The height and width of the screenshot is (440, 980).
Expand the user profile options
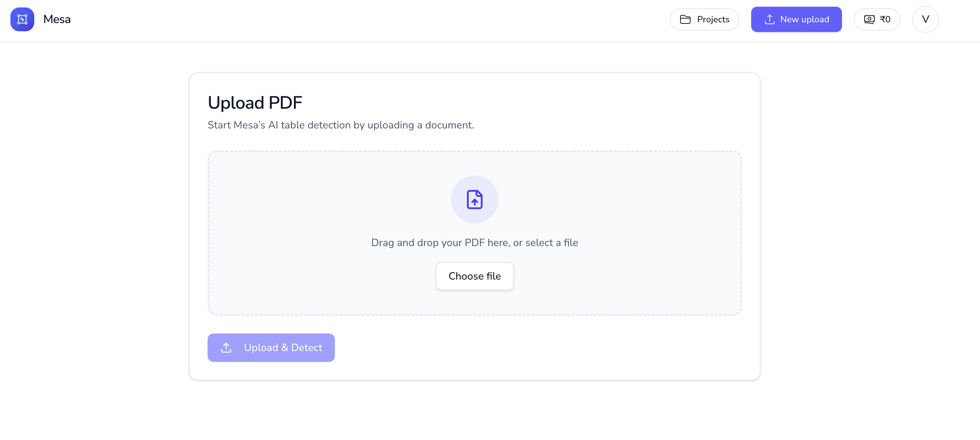click(x=925, y=19)
